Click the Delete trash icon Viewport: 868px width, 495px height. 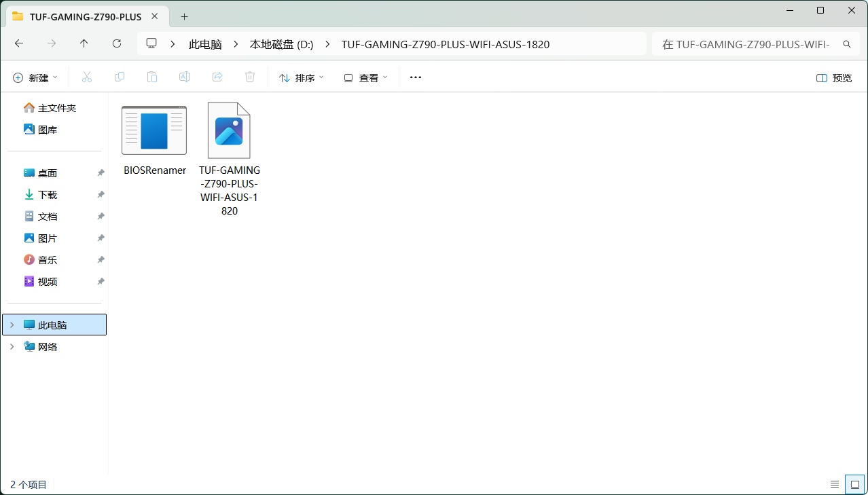click(250, 77)
